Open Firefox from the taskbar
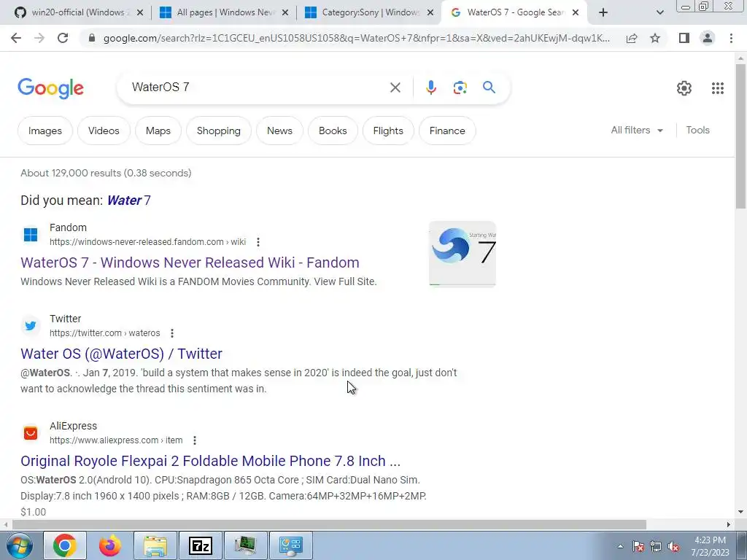This screenshot has width=747, height=560. 110,545
